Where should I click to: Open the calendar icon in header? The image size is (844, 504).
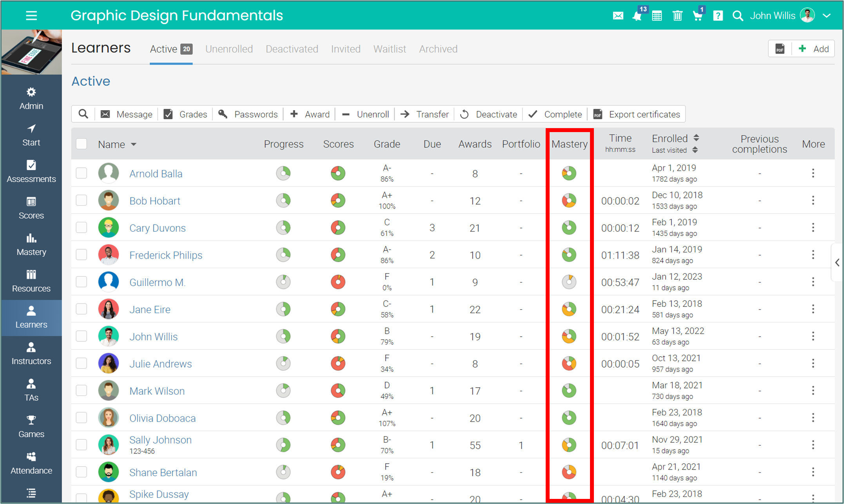coord(657,16)
